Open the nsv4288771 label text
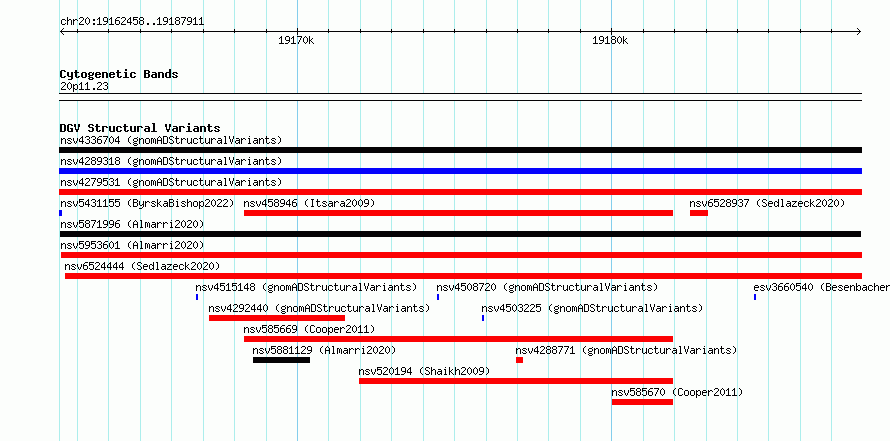 627,350
